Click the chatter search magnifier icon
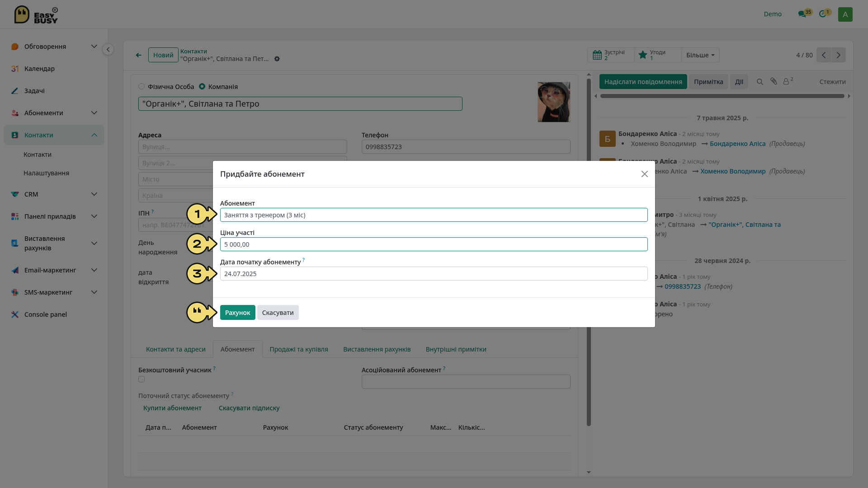This screenshot has width=868, height=488. coord(760,82)
